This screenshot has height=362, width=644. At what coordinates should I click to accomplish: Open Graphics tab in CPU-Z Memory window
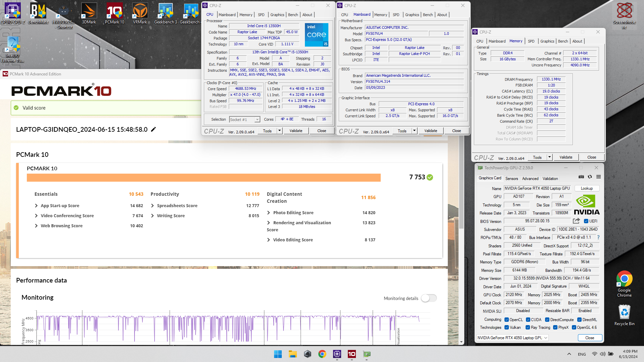click(547, 41)
